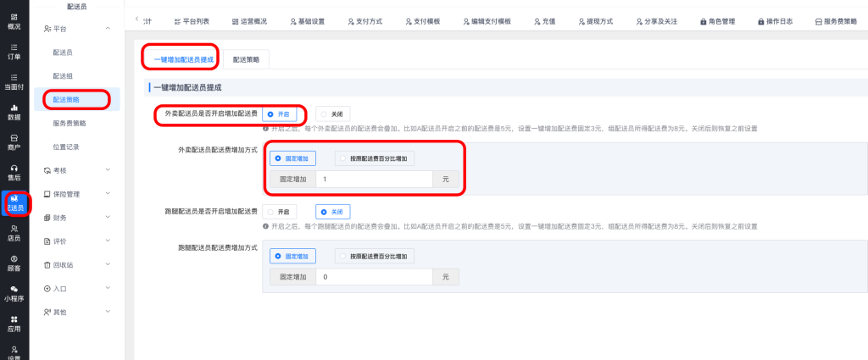Viewport: 868px width, 360px height.
Task: Open the 角色管理 top tab
Action: pos(716,21)
